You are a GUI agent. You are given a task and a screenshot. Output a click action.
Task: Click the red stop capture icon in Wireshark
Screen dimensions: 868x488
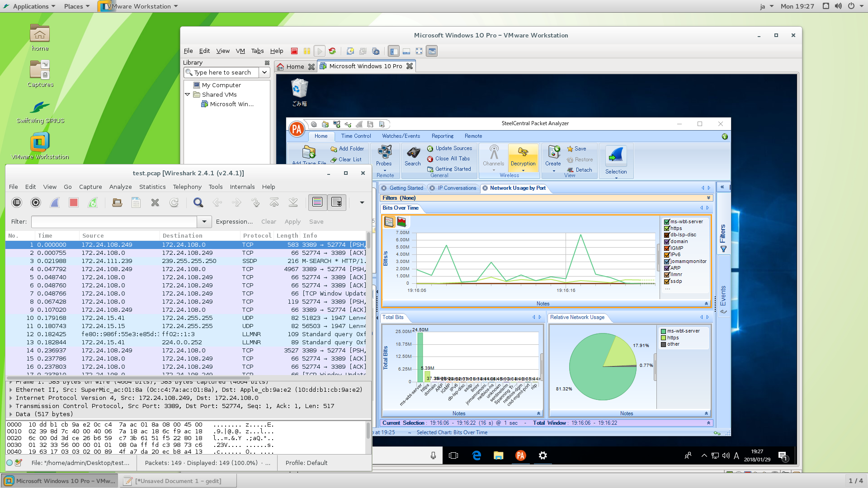click(x=74, y=202)
